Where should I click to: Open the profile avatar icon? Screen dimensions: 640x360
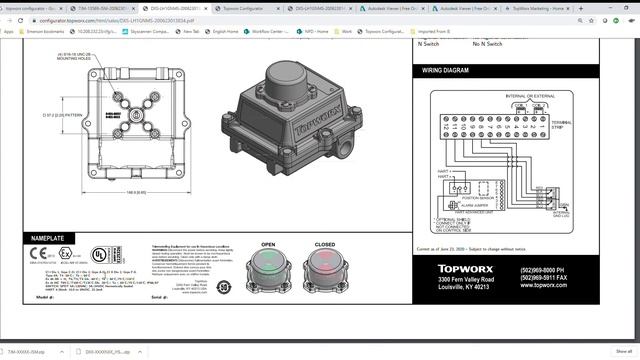[x=632, y=20]
